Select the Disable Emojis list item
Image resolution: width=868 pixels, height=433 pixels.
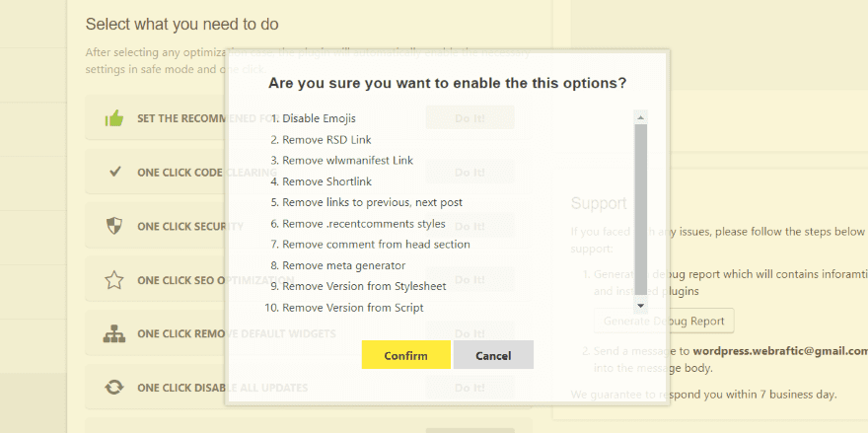coord(319,118)
